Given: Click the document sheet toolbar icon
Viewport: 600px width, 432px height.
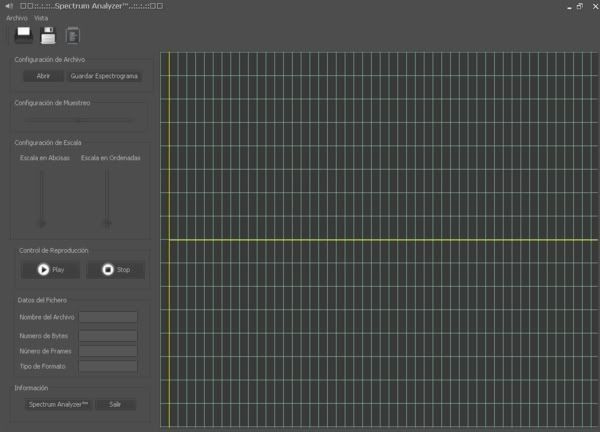Looking at the screenshot, I should click(72, 36).
